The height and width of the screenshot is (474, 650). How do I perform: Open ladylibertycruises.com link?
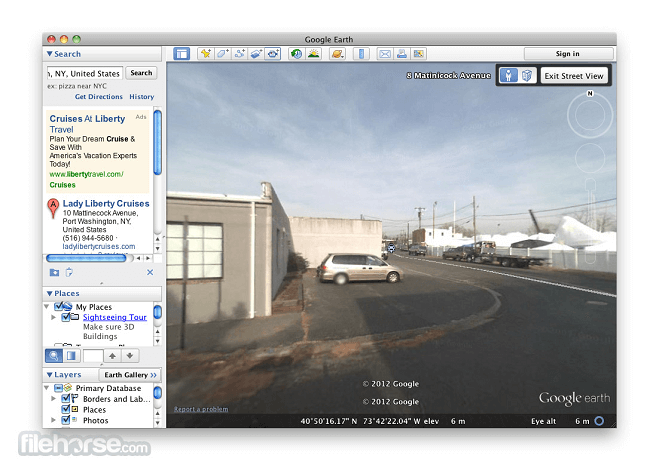click(99, 246)
